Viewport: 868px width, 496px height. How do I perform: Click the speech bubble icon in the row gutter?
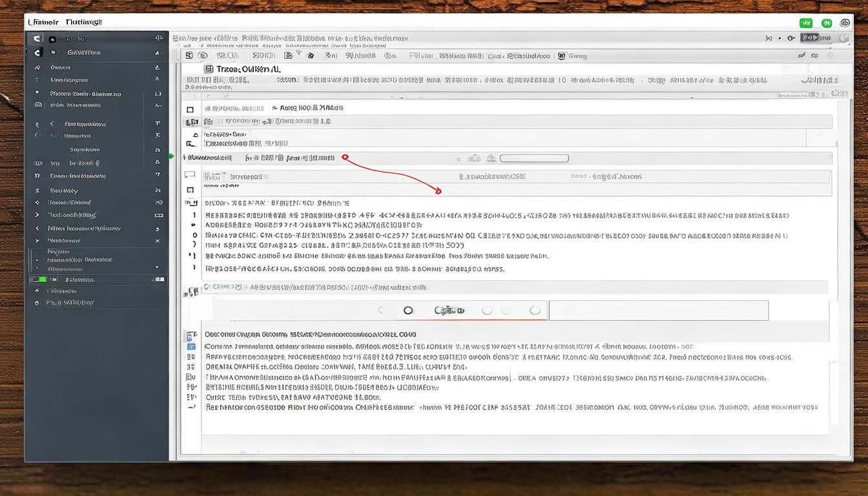(x=190, y=174)
